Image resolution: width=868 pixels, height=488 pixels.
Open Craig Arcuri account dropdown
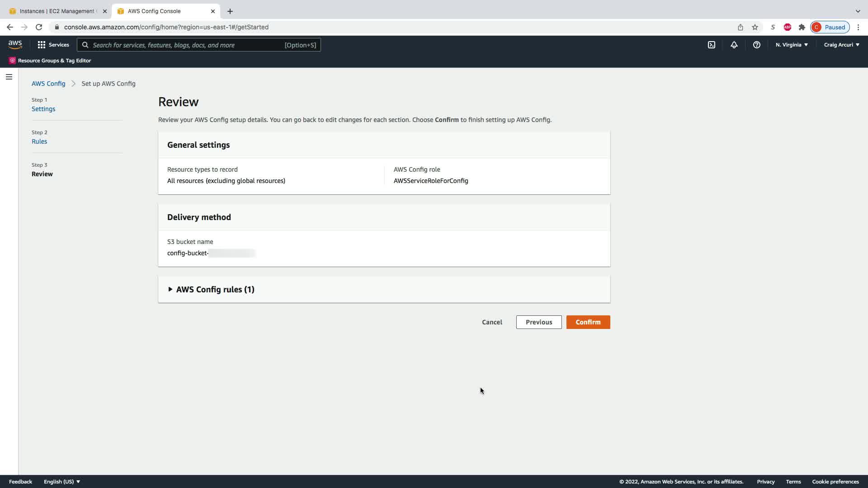(841, 45)
